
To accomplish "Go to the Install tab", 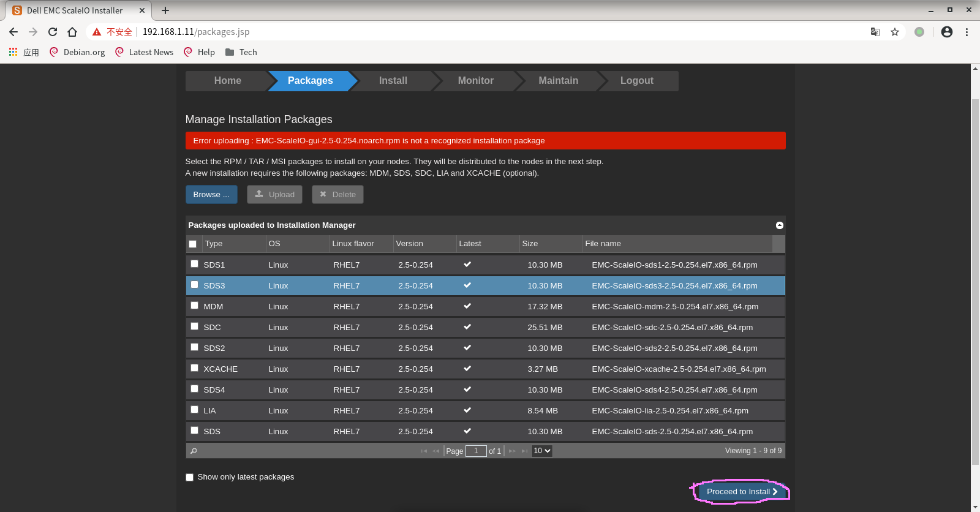I will pyautogui.click(x=393, y=81).
